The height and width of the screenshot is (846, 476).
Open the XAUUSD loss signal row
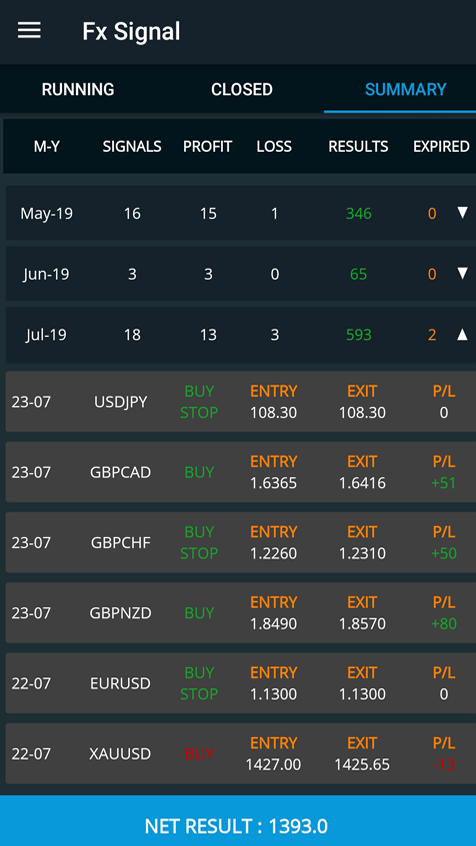(x=241, y=754)
